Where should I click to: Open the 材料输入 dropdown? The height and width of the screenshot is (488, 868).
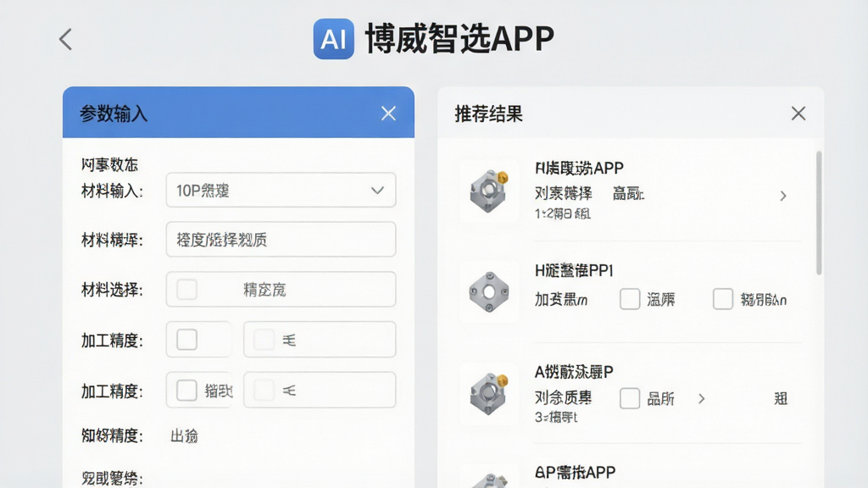(x=281, y=191)
